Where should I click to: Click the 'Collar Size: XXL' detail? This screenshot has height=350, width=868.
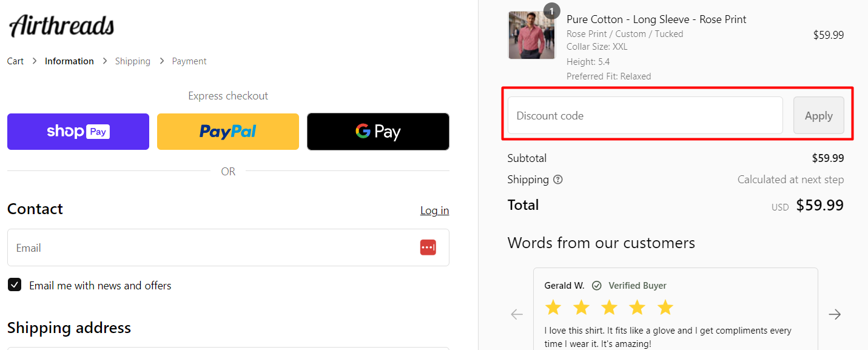point(597,47)
